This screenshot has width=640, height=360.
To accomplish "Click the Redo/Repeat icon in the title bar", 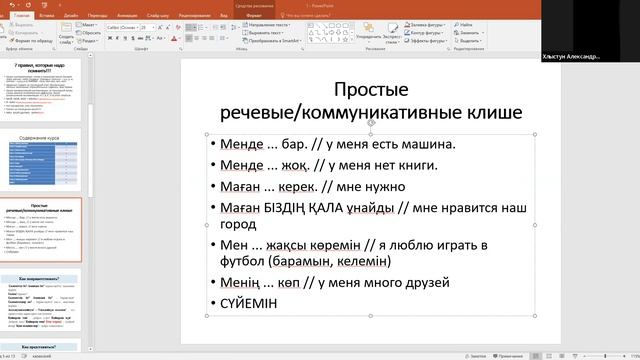I will coord(28,5).
